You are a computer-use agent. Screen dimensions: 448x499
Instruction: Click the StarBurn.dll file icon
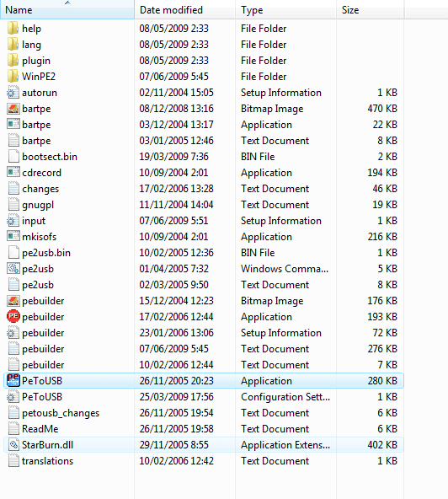coord(13,444)
